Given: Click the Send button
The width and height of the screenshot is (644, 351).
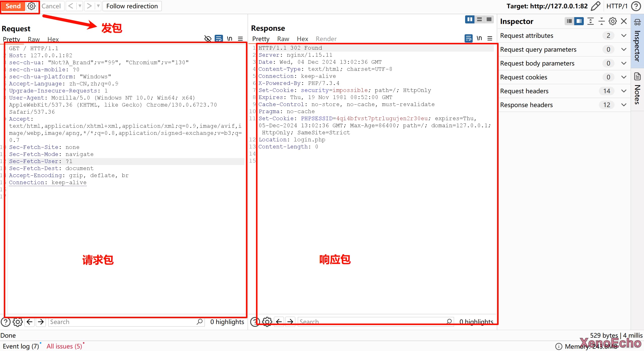Looking at the screenshot, I should pos(13,6).
